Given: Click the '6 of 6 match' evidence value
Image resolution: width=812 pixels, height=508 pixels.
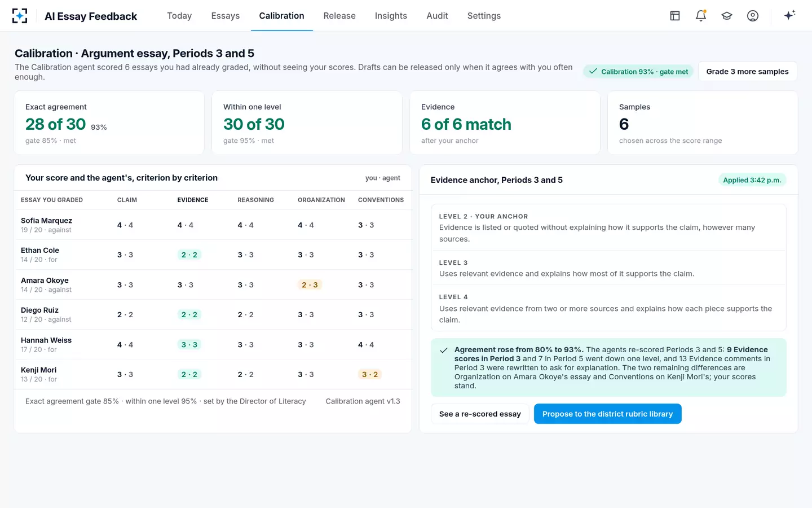Looking at the screenshot, I should pos(466,124).
